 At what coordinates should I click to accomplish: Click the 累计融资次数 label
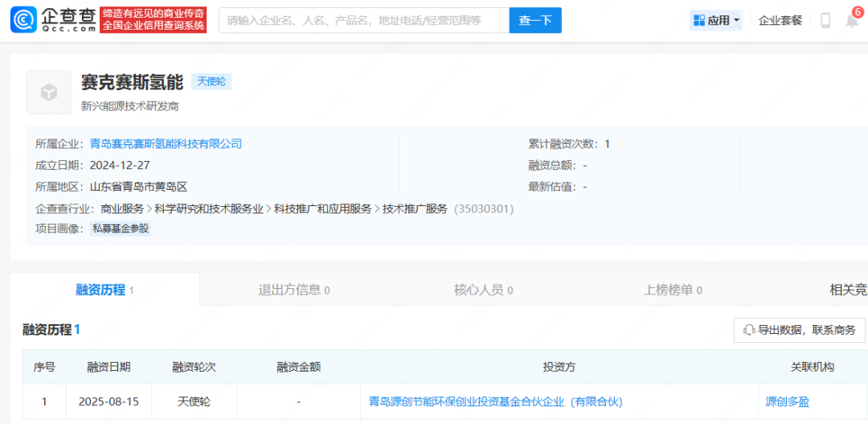(564, 144)
